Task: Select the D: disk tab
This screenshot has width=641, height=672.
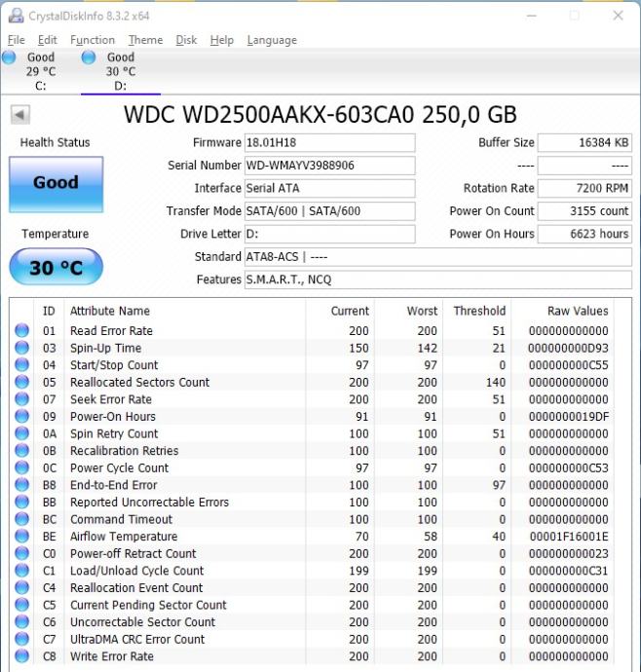Action: click(x=121, y=71)
